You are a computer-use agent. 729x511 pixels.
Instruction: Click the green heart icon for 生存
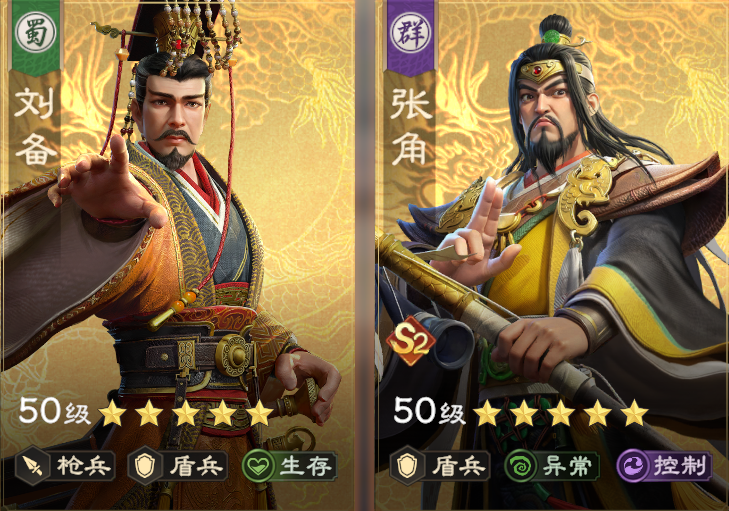[258, 465]
